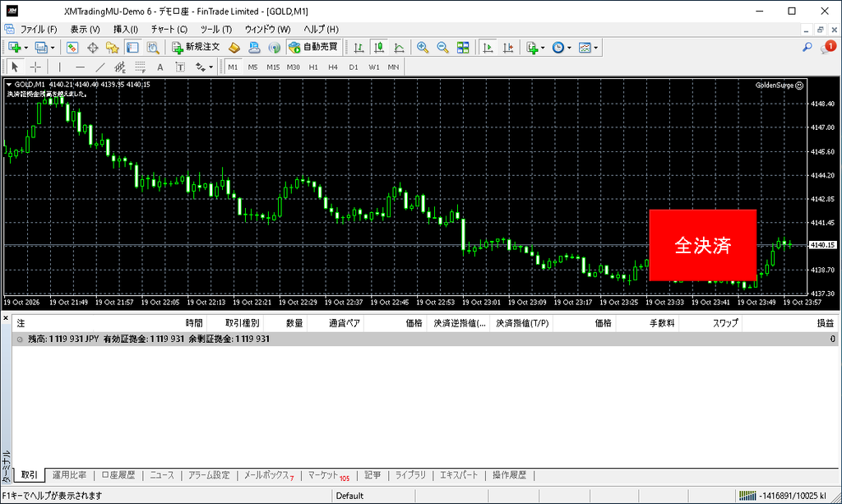This screenshot has height=504, width=842.
Task: Draw a vertical line tool
Action: [x=59, y=67]
